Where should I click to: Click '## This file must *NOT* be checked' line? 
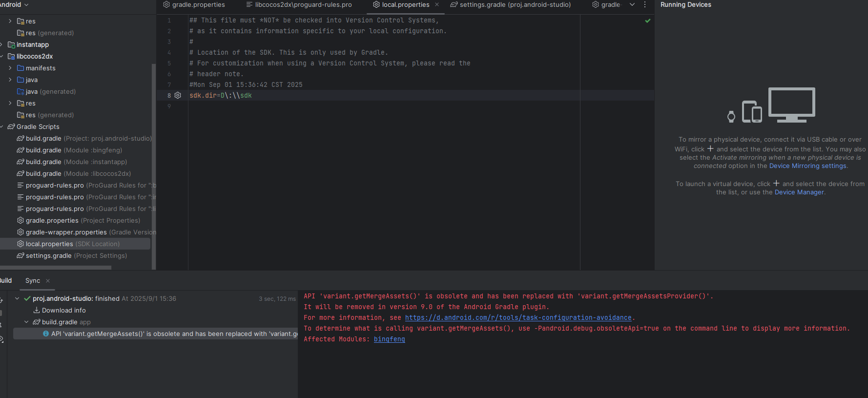(314, 20)
